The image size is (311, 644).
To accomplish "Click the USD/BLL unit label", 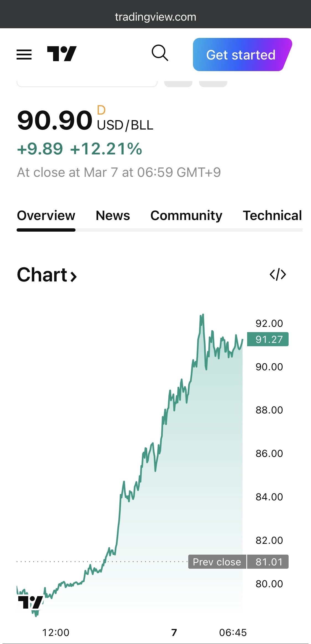I will [x=125, y=125].
